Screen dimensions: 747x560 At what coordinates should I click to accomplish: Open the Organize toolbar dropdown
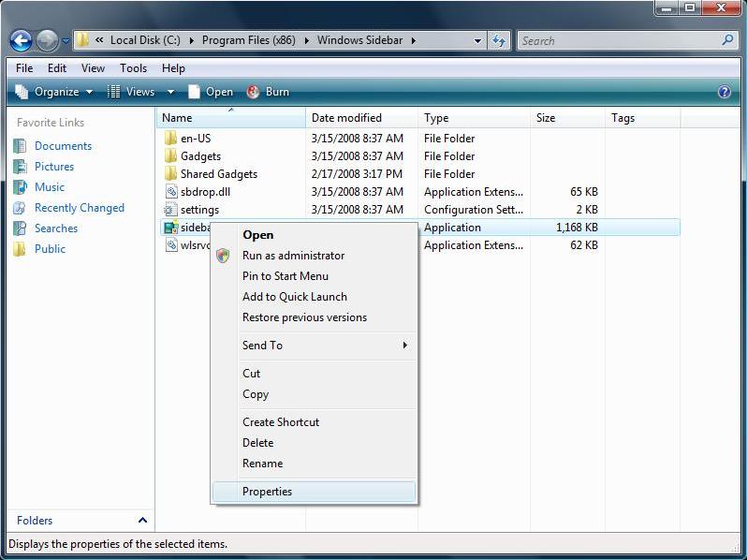[x=54, y=92]
